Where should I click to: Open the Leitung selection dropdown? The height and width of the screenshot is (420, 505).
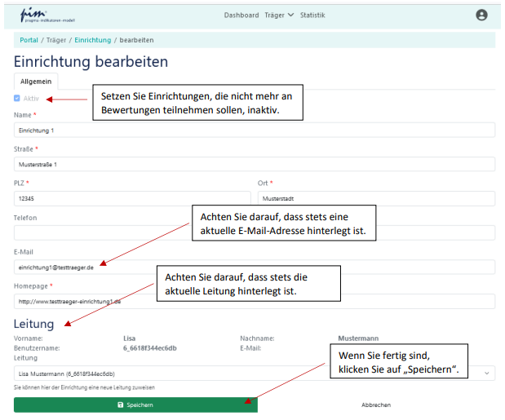255,373
